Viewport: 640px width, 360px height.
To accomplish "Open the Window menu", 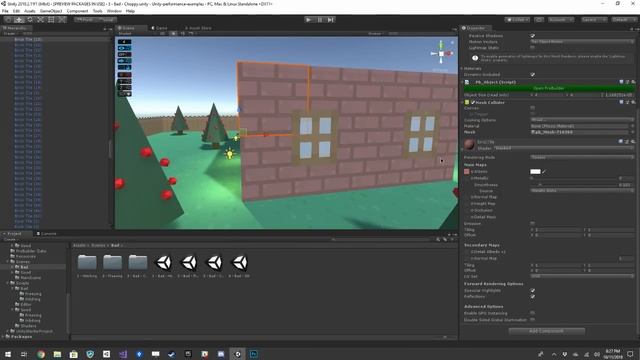I will coord(114,11).
